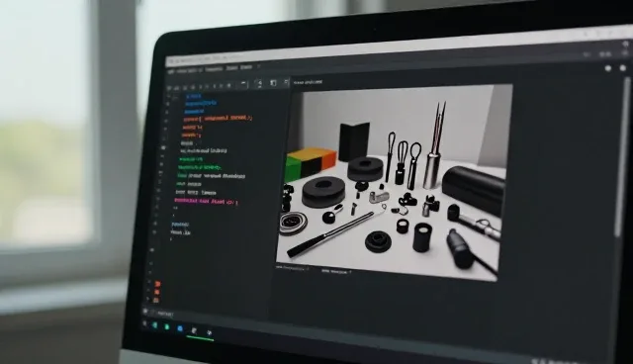Expand the arrow beside the bottom gutter file icon

(147, 300)
